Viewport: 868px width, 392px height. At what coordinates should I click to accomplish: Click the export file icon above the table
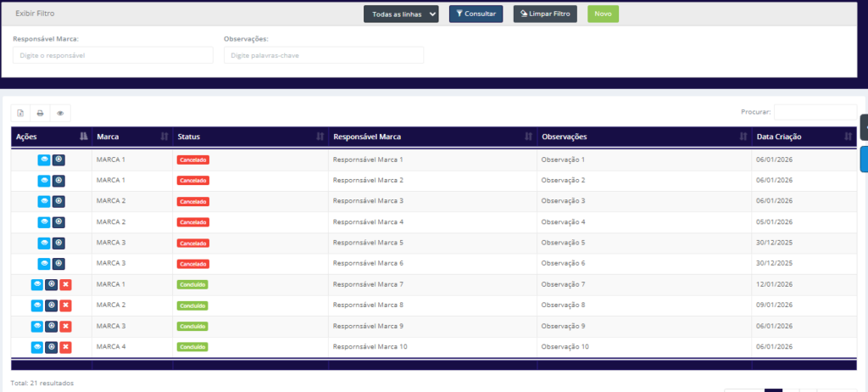[x=21, y=113]
